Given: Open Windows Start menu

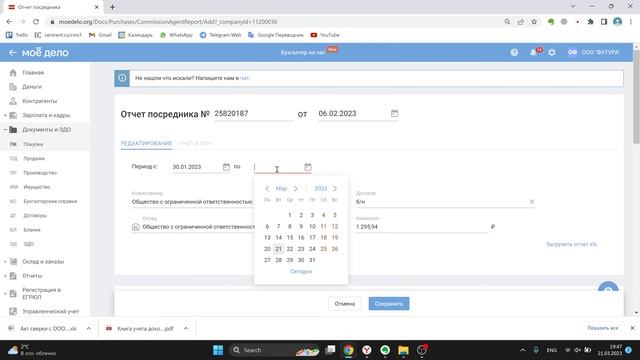Looking at the screenshot, I should point(218,350).
